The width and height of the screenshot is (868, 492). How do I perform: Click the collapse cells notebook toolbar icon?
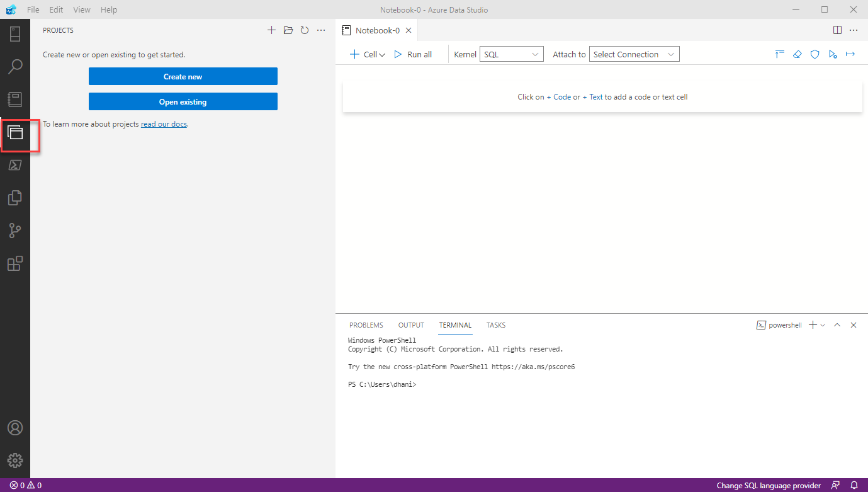[780, 54]
